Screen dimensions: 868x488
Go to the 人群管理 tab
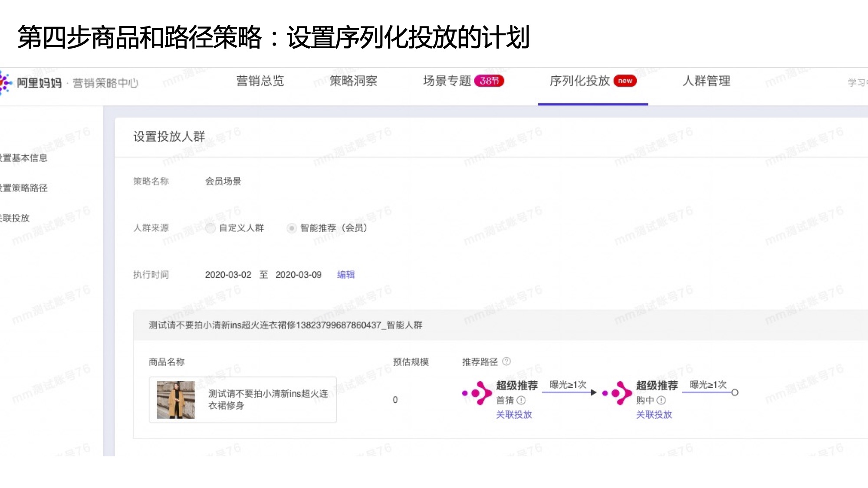pos(706,81)
